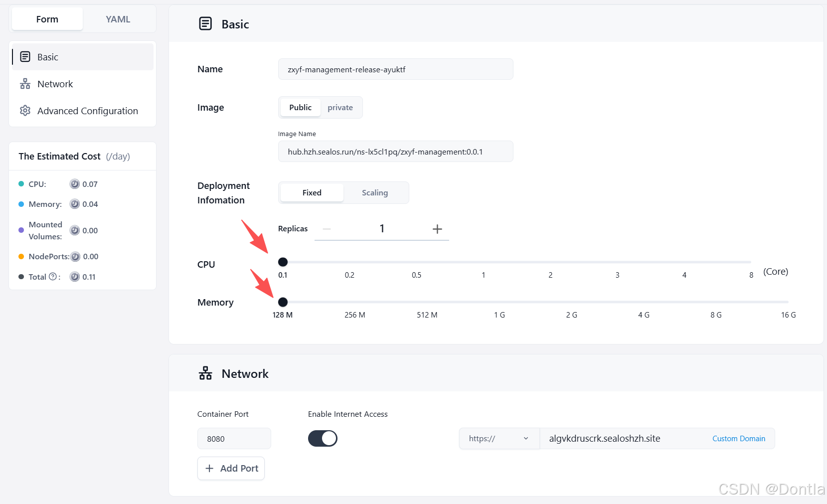Click the Network topology icon in sidebar
The width and height of the screenshot is (827, 504).
(x=25, y=84)
